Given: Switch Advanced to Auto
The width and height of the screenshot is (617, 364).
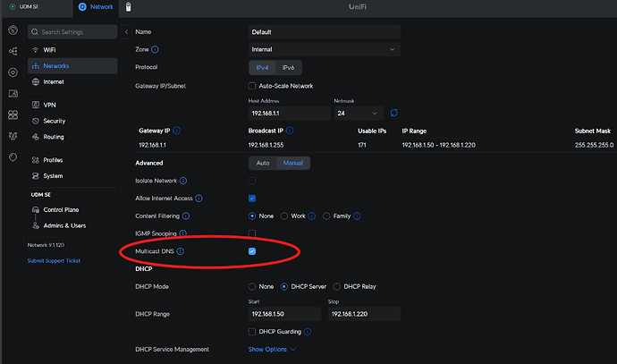Looking at the screenshot, I should click(x=263, y=163).
